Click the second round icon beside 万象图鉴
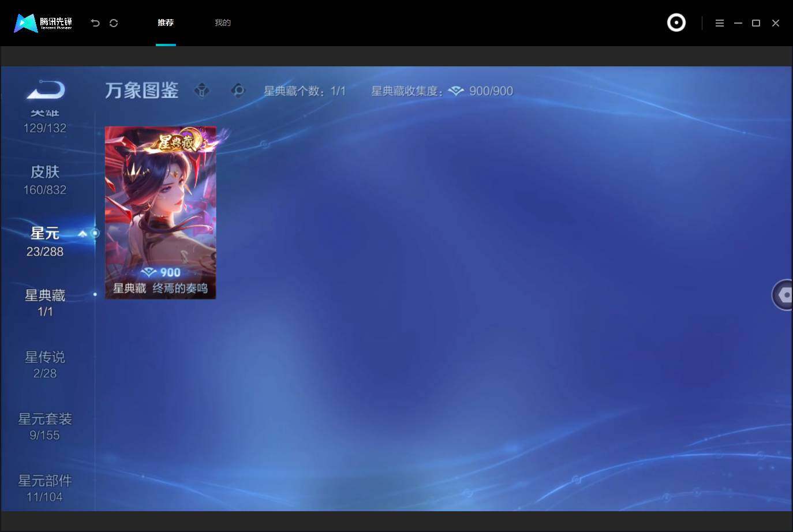 [x=238, y=91]
